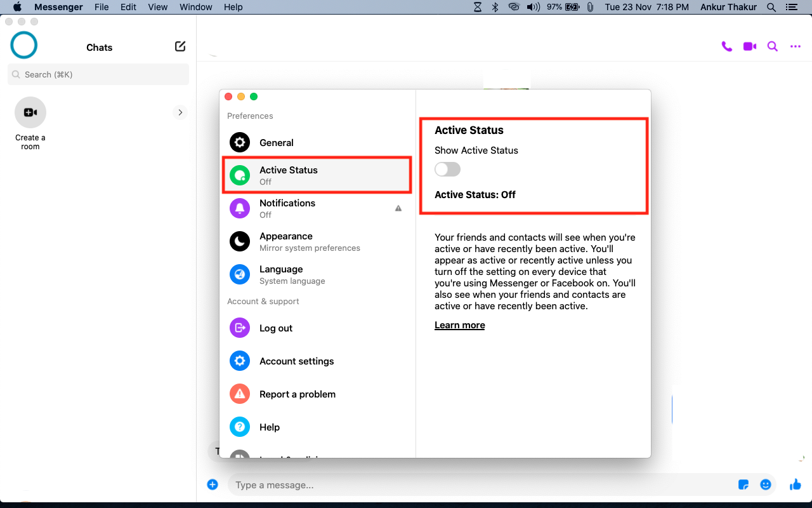Image resolution: width=812 pixels, height=508 pixels.
Task: Click the volume speaker menu bar icon
Action: 534,7
